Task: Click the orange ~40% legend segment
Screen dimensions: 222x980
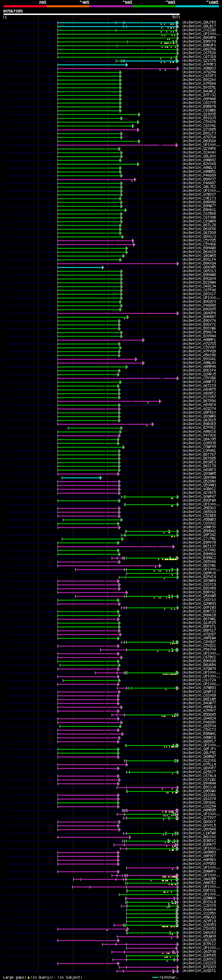Action: tap(68, 7)
